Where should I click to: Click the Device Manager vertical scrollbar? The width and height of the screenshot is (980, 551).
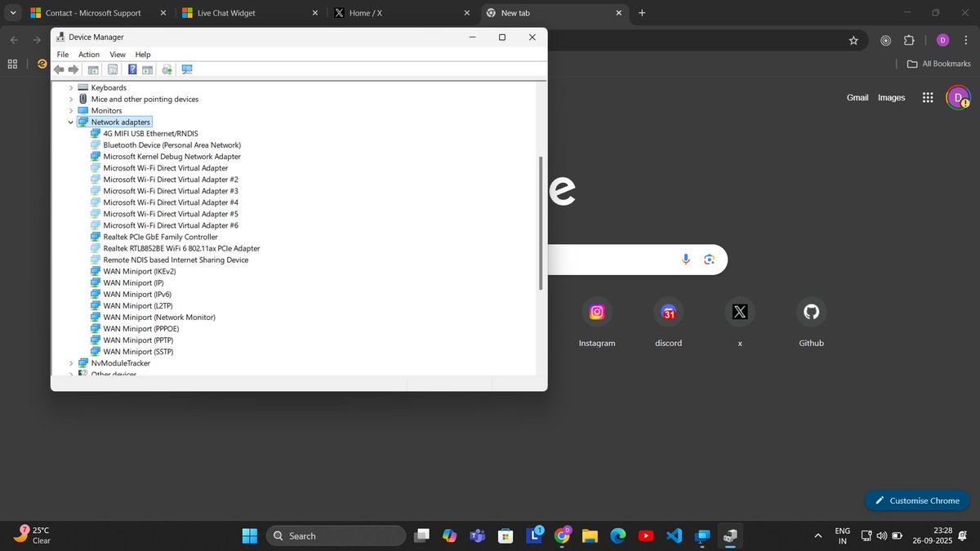pyautogui.click(x=541, y=224)
